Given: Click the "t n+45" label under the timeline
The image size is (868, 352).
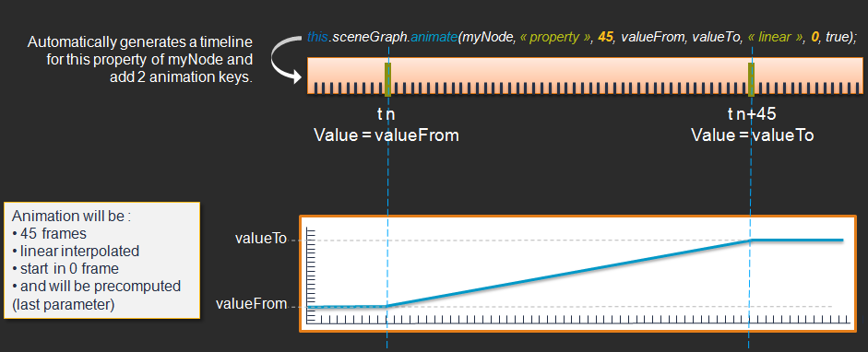Looking at the screenshot, I should click(x=751, y=114).
